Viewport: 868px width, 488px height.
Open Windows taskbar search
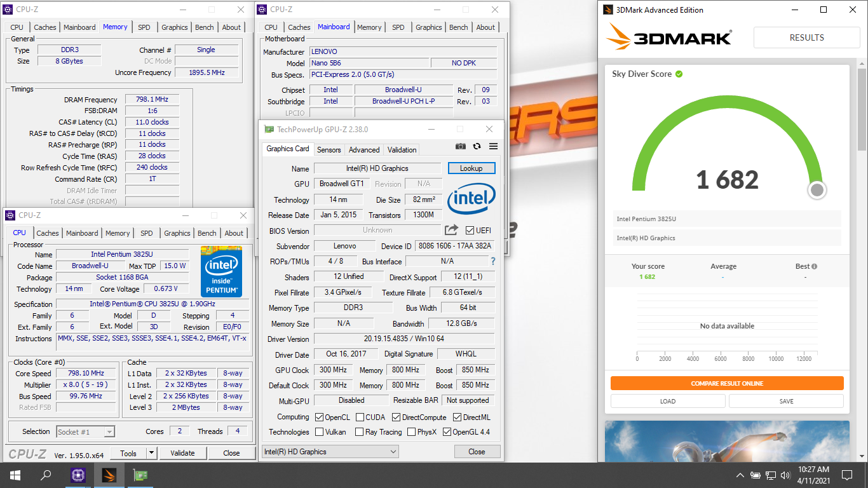point(46,475)
